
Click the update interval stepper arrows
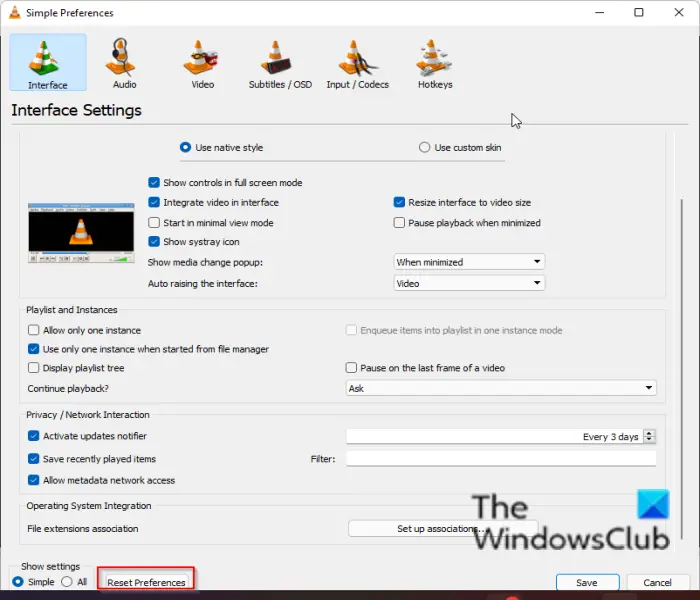[650, 436]
